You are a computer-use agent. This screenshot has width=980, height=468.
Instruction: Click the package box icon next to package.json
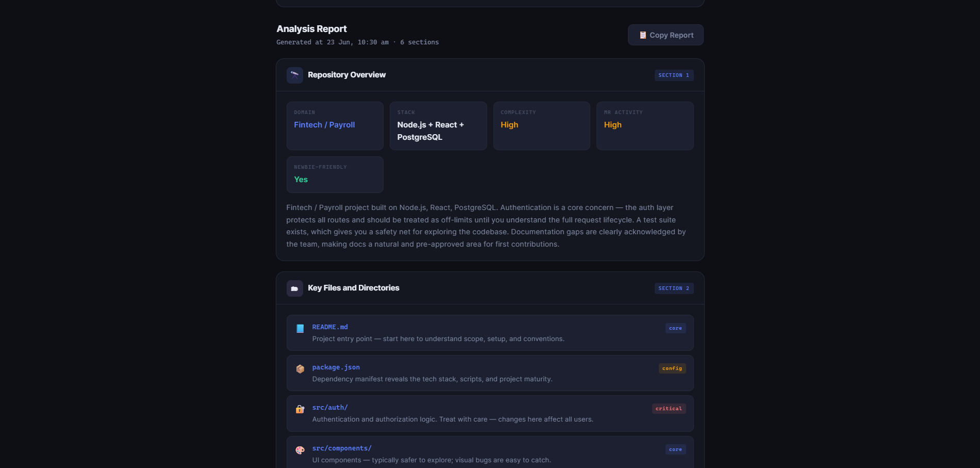point(300,369)
